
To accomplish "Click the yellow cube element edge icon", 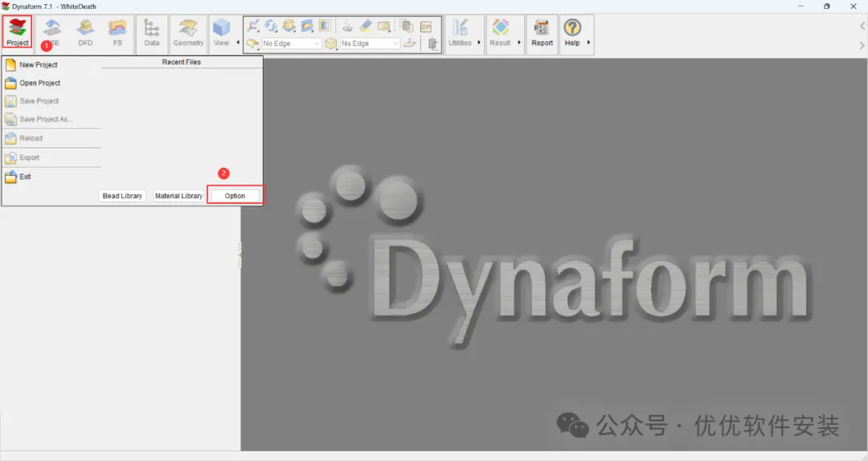I will pyautogui.click(x=331, y=43).
